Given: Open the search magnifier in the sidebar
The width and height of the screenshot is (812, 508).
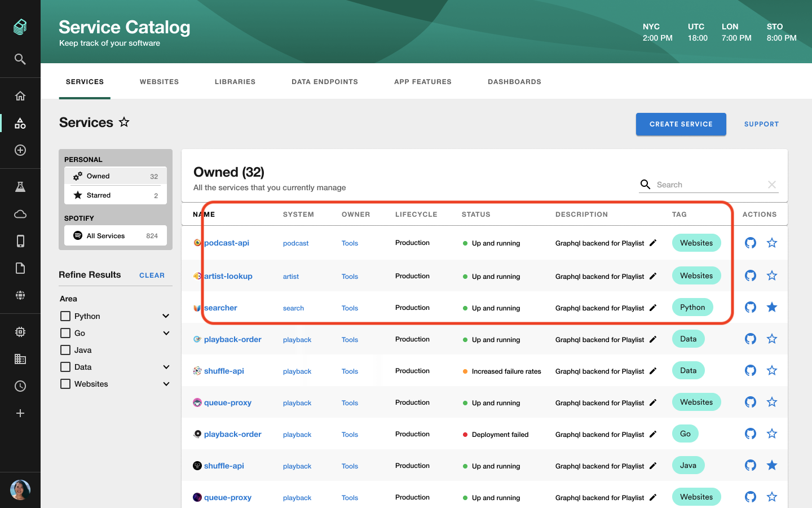Looking at the screenshot, I should click(20, 59).
